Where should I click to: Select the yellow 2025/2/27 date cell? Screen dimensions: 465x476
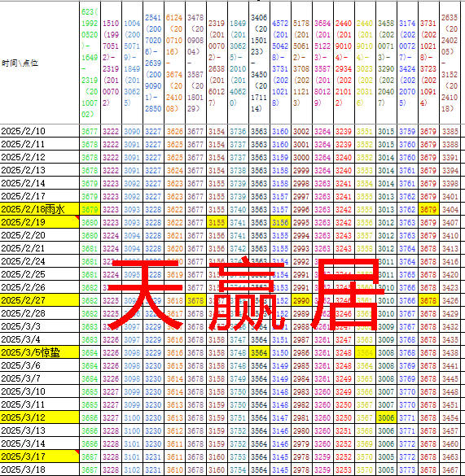[40, 300]
